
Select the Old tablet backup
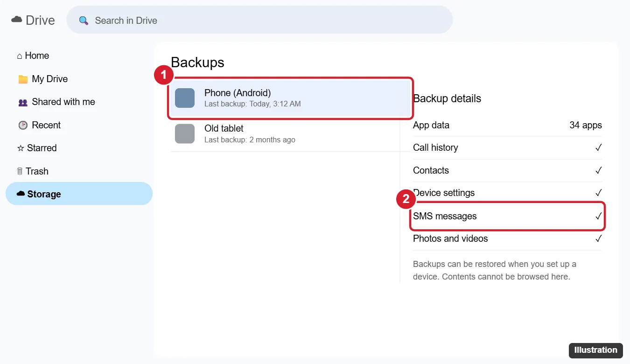290,133
